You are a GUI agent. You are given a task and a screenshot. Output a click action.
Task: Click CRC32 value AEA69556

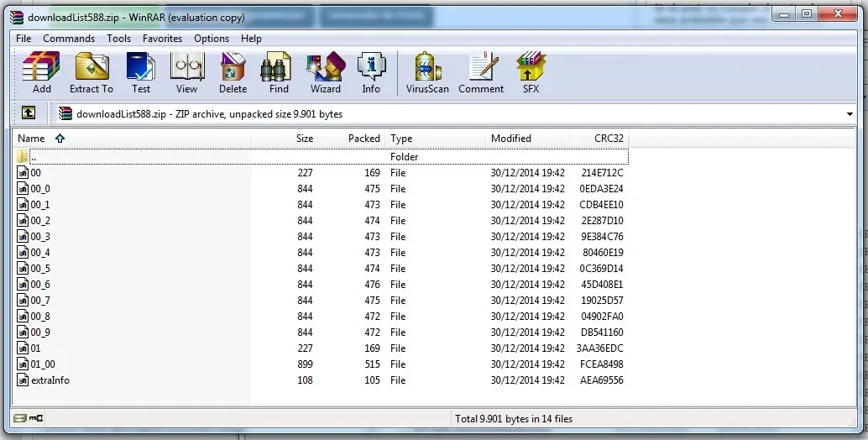pos(601,380)
